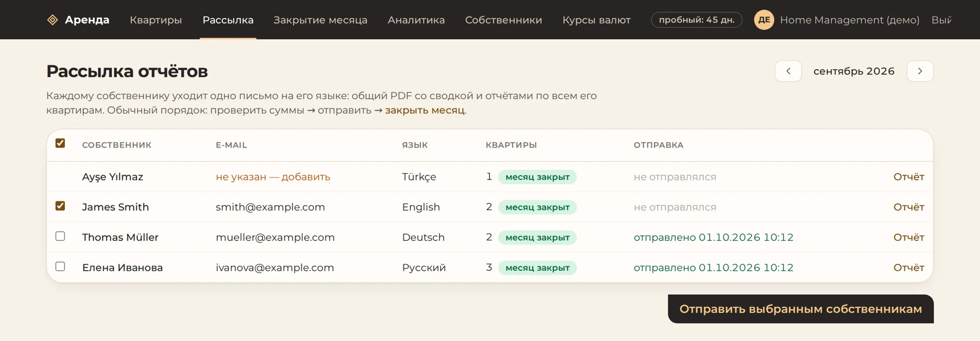Check the Thomas Müller checkbox
This screenshot has width=980, height=341.
(x=60, y=236)
